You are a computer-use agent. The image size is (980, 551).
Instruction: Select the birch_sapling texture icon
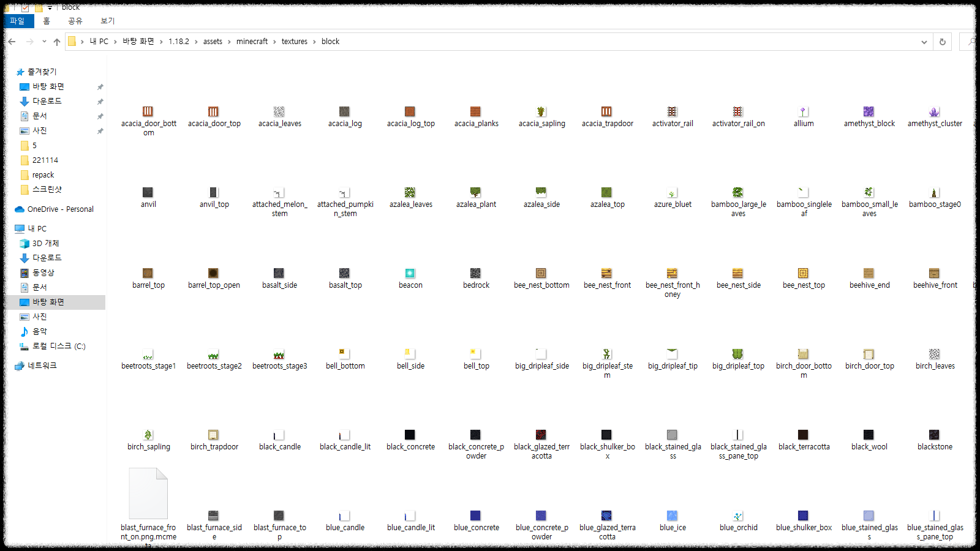pos(148,435)
